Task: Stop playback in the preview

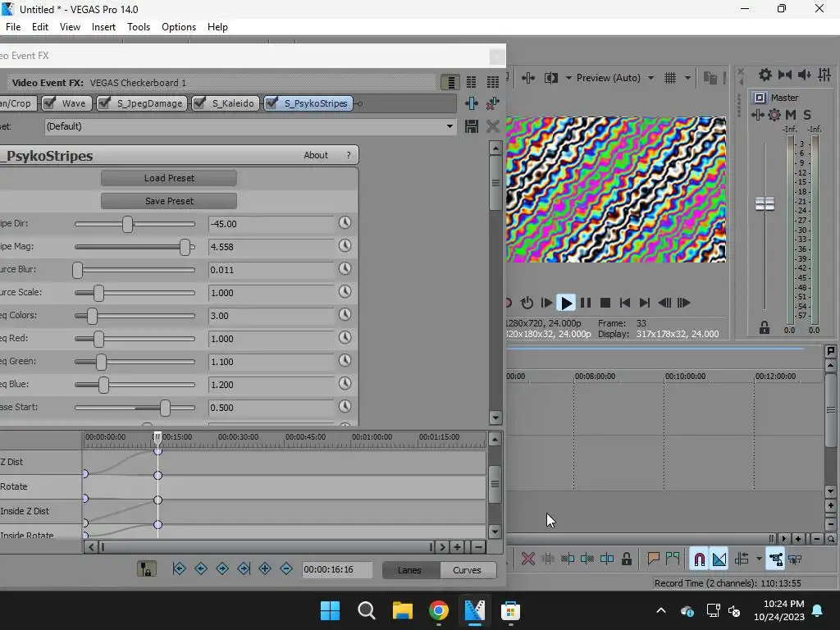Action: [x=605, y=303]
